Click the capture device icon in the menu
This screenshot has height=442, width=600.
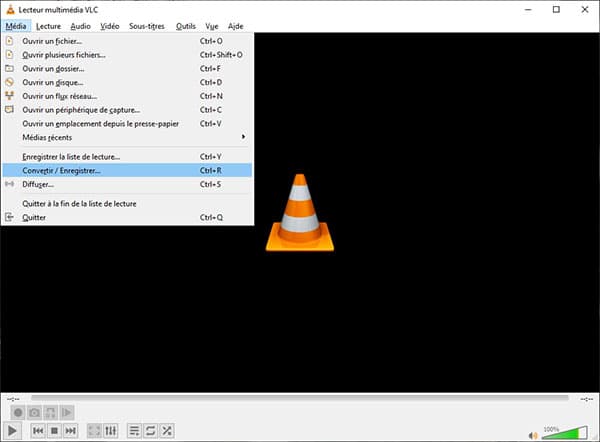click(x=10, y=109)
